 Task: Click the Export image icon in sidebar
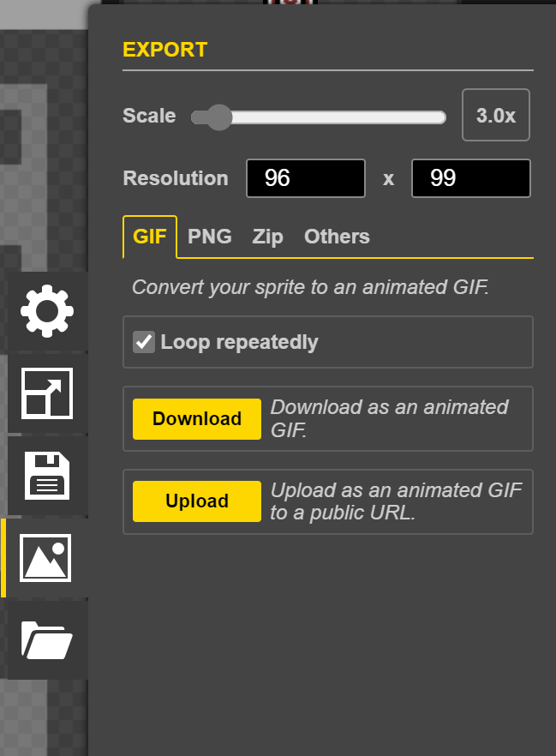pos(47,558)
